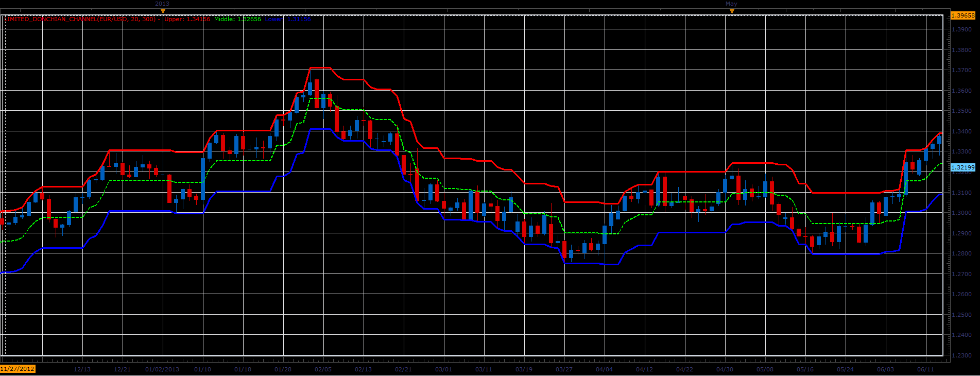Click the 04/04 date on time axis
Image resolution: width=980 pixels, height=376 pixels.
tap(604, 369)
